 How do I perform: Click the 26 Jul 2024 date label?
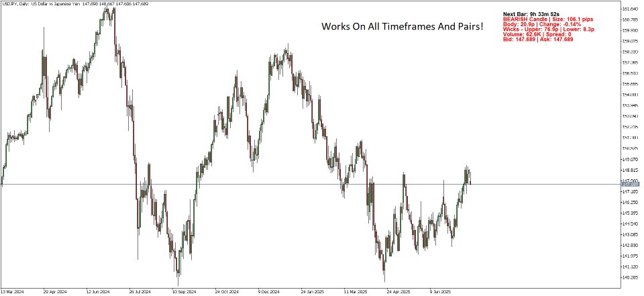[x=140, y=291]
